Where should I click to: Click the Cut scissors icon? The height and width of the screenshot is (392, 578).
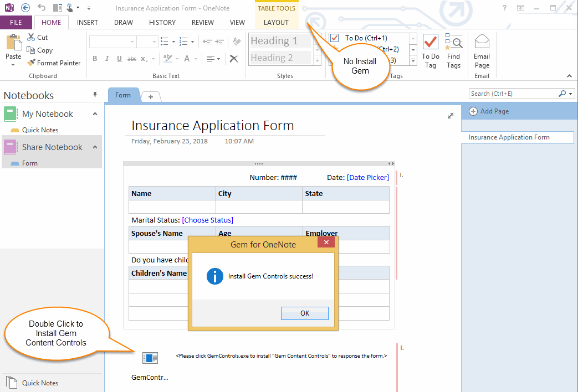tap(31, 37)
